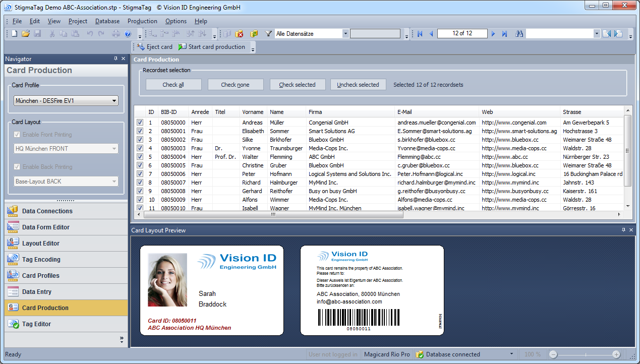Toggle the checkbox for Christine Gruber
The height and width of the screenshot is (364, 640).
coord(140,165)
